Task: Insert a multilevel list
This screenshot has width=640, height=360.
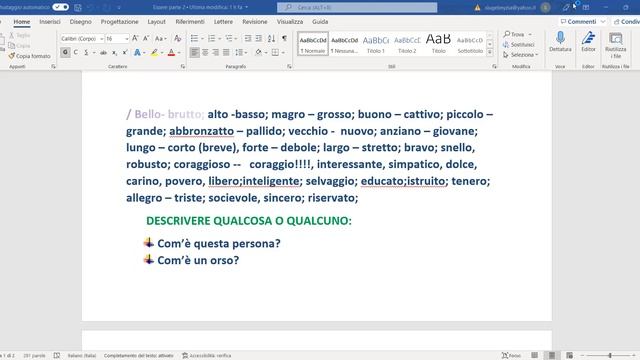Action: coord(229,38)
